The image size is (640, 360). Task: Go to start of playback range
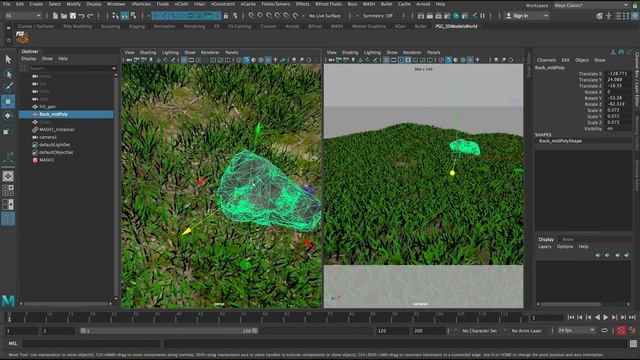[x=571, y=317]
